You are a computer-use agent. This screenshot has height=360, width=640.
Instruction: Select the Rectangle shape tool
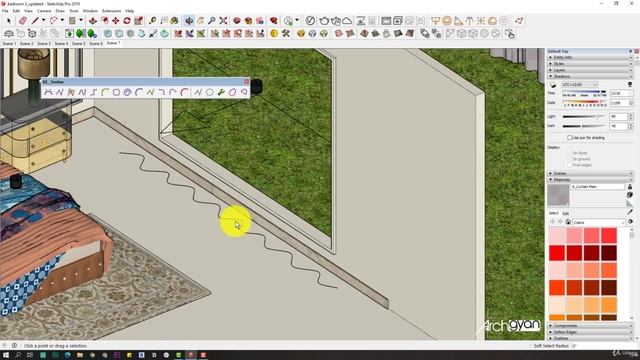tap(72, 20)
